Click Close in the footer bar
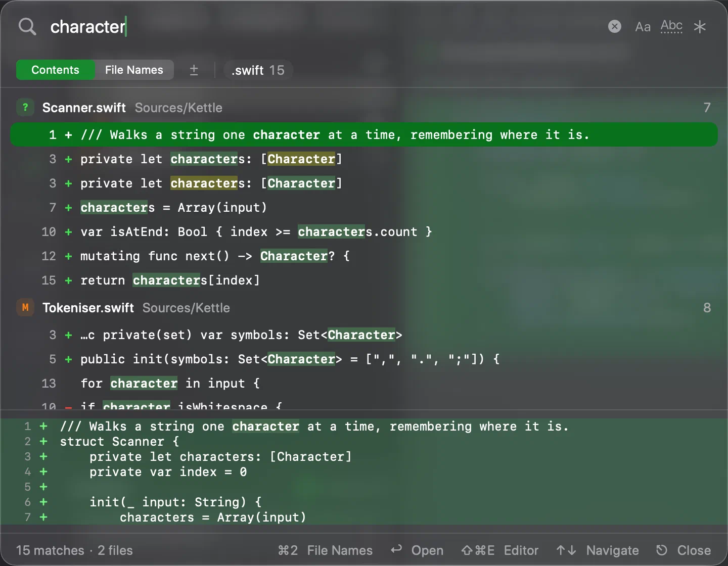 click(x=683, y=550)
